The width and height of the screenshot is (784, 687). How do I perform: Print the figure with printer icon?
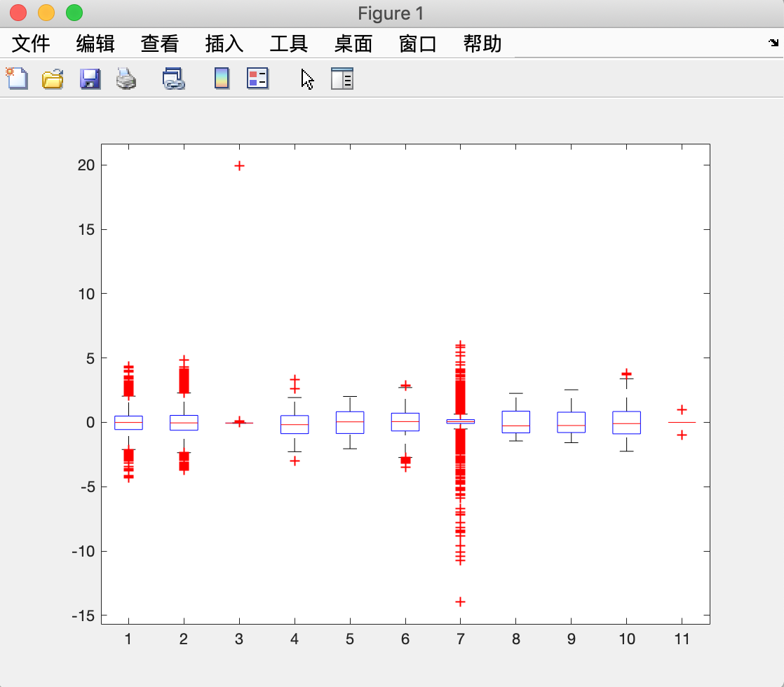coord(126,79)
